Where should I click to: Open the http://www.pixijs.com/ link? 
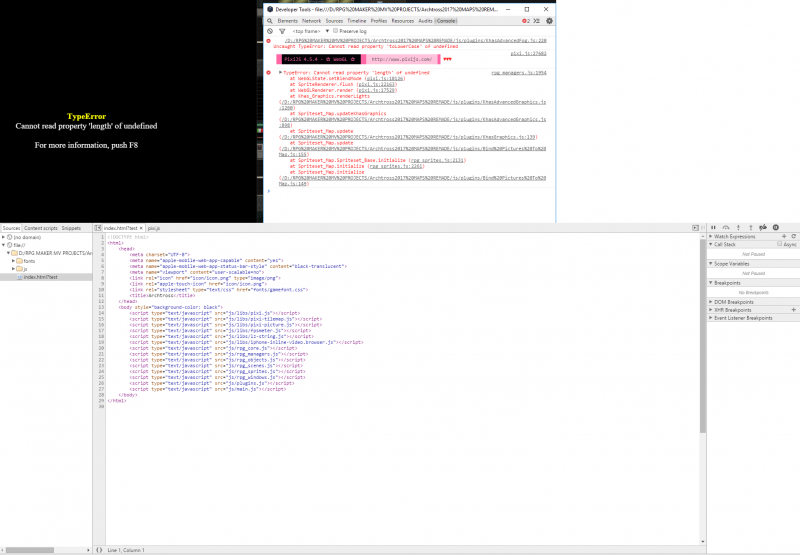click(x=402, y=59)
